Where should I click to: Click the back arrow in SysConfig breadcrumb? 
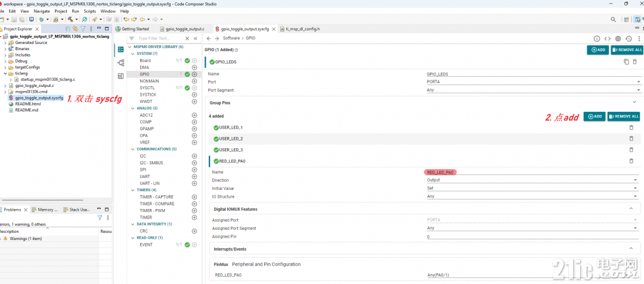209,38
